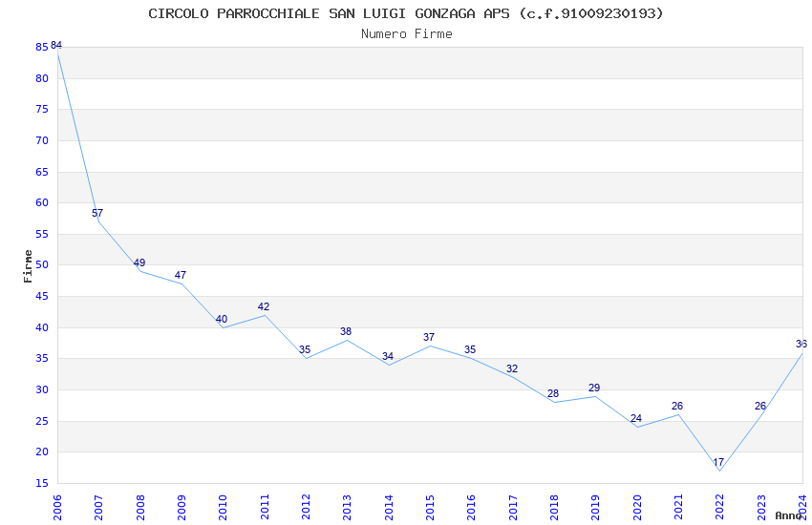Select the data label '84' above 2006
The width and height of the screenshot is (812, 525).
(56, 46)
